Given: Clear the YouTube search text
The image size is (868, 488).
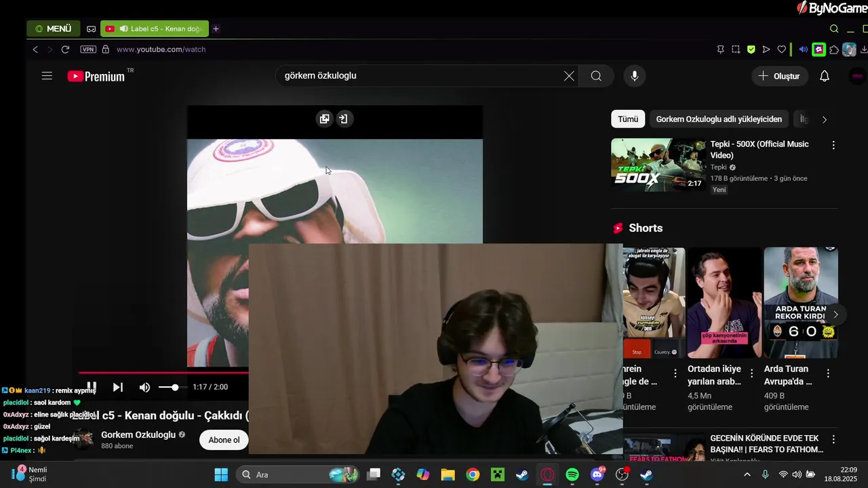Looking at the screenshot, I should (569, 76).
